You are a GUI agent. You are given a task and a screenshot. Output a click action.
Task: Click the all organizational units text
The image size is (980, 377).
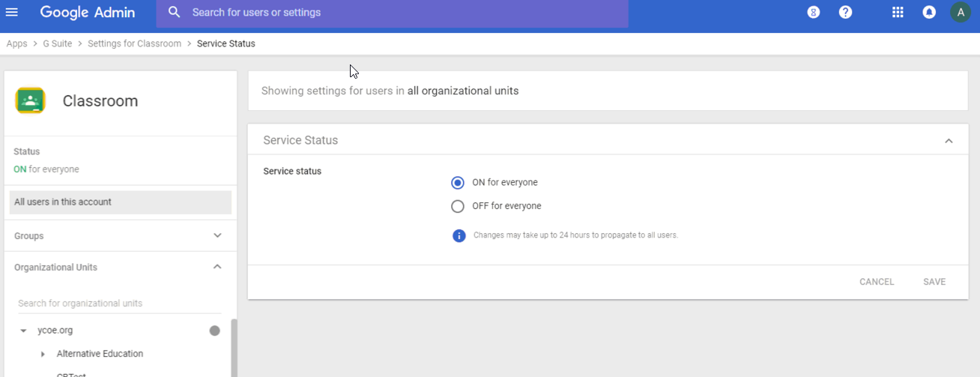tap(463, 91)
